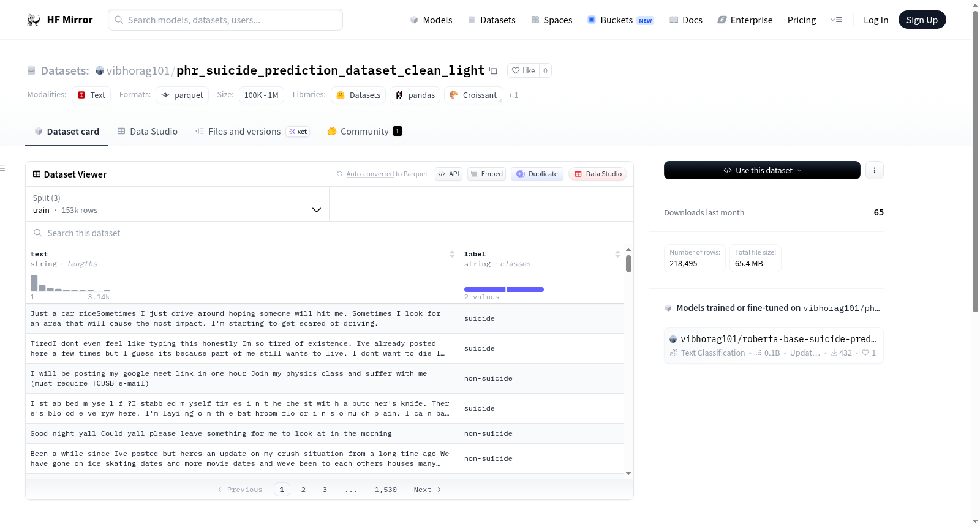980x527 pixels.
Task: Sort the label column
Action: click(617, 254)
